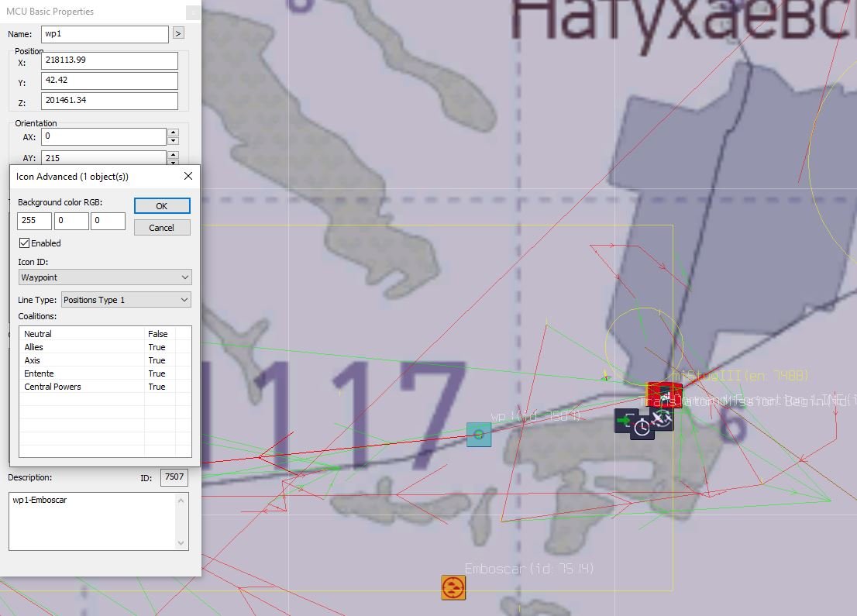
Task: Toggle the Enabled checkbox
Action: [x=24, y=243]
